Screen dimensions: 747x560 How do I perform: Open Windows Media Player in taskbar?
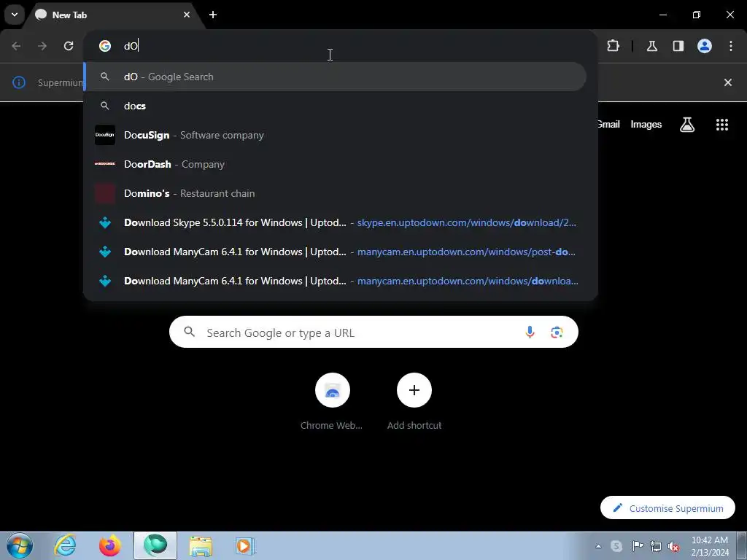pos(245,545)
